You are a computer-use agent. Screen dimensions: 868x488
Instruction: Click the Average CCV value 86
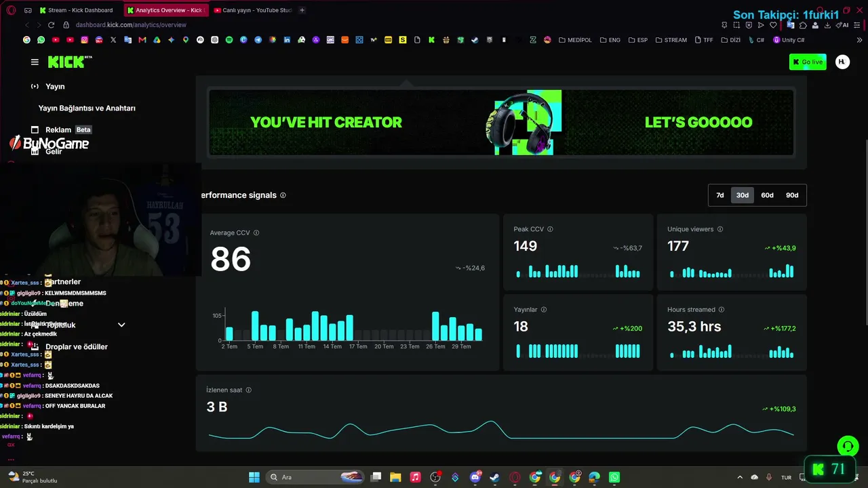(231, 260)
